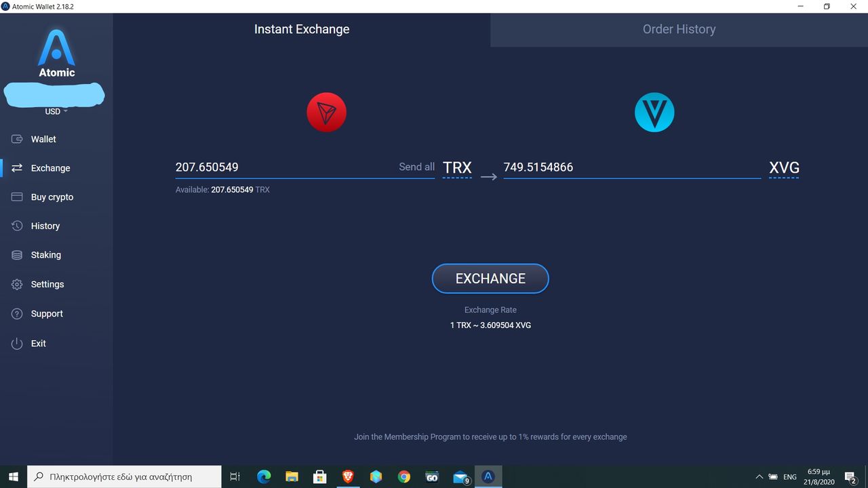Viewport: 868px width, 488px height.
Task: Open Support menu item
Action: click(x=47, y=314)
